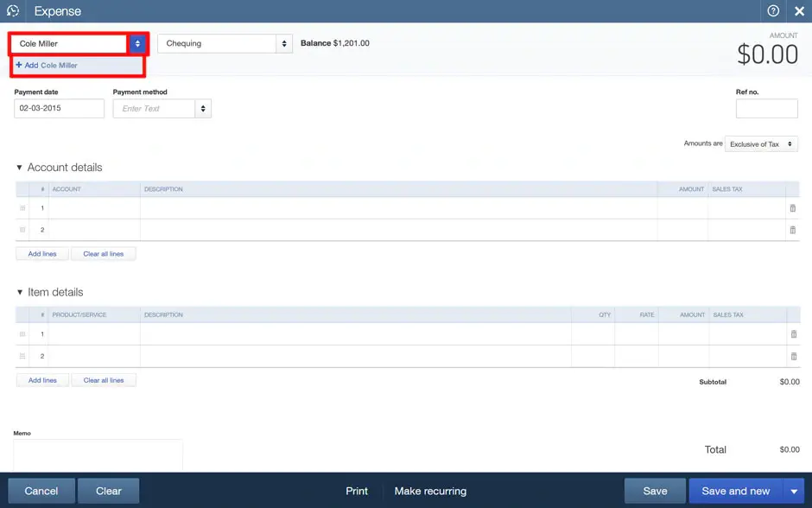This screenshot has width=812, height=508.
Task: Click the Save and new button
Action: pos(736,491)
